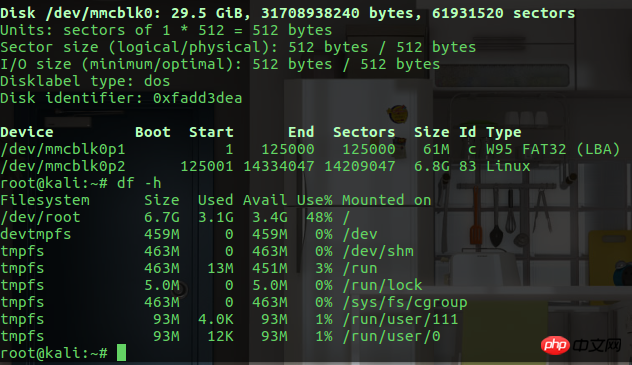Click the 'Boot' column header

point(153,132)
